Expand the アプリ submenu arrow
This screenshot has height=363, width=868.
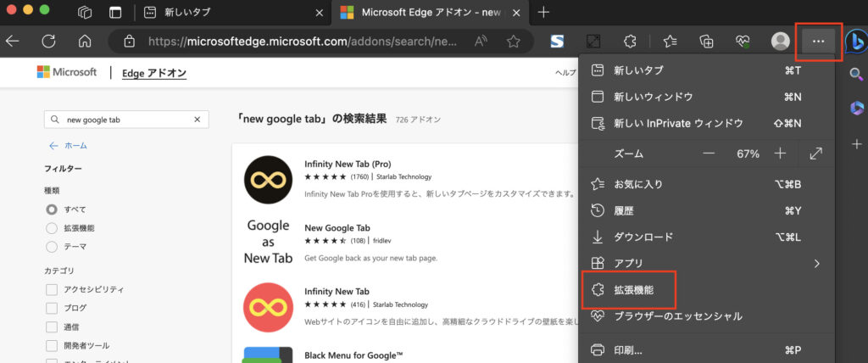(816, 263)
